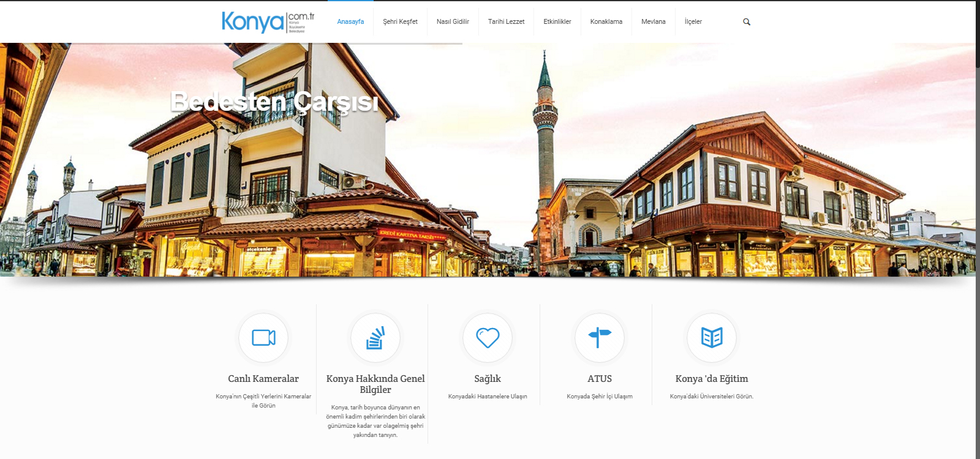Click the Bedesten Çarşısı slider image
Image resolution: width=980 pixels, height=459 pixels.
pos(490,184)
